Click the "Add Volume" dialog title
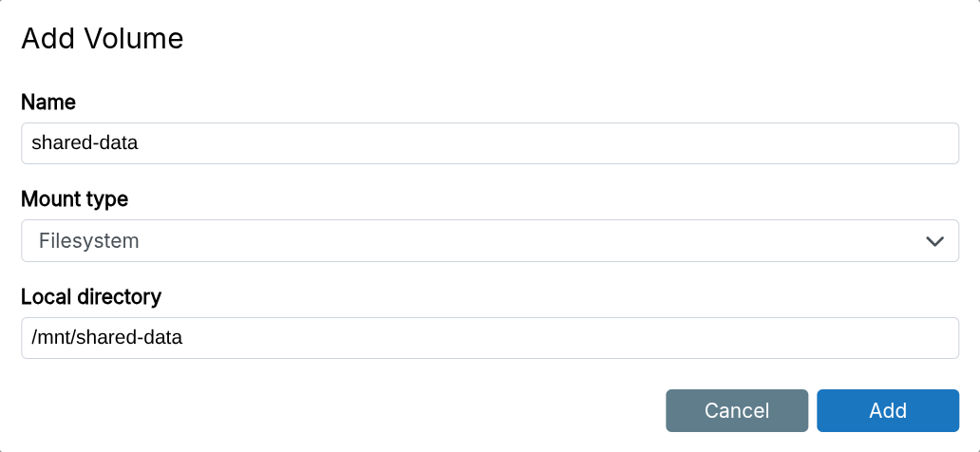 pyautogui.click(x=102, y=39)
